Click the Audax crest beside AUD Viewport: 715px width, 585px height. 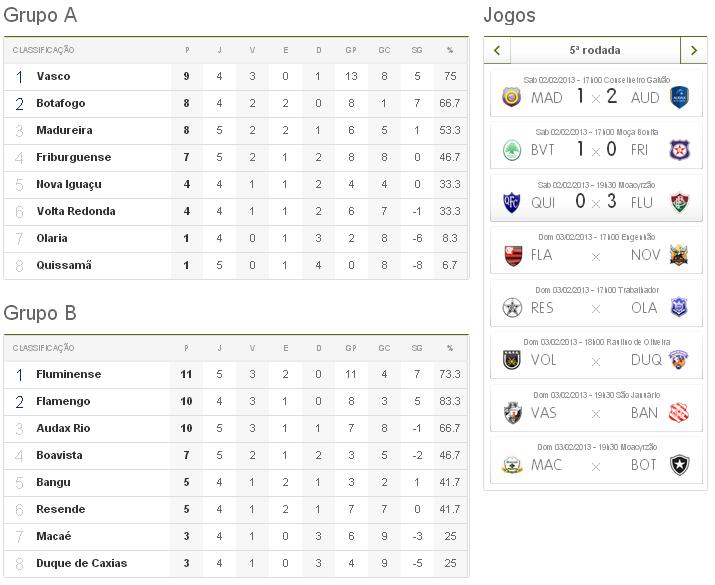[x=680, y=97]
